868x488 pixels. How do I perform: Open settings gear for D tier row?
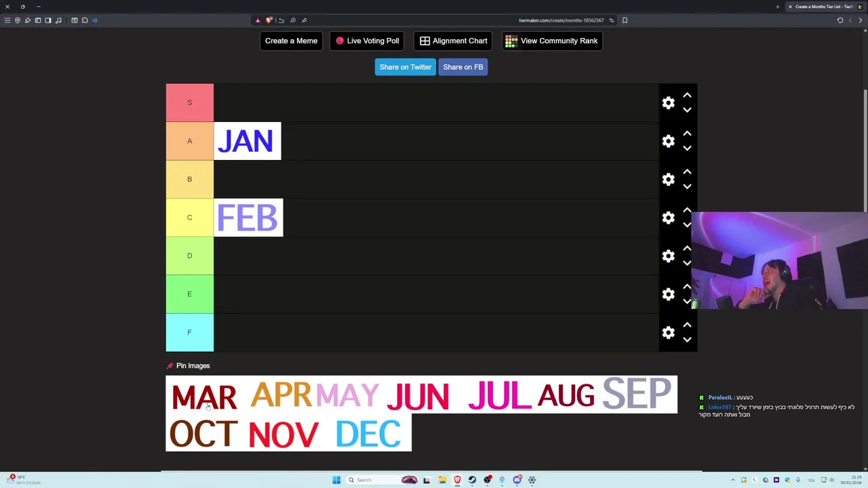point(668,256)
